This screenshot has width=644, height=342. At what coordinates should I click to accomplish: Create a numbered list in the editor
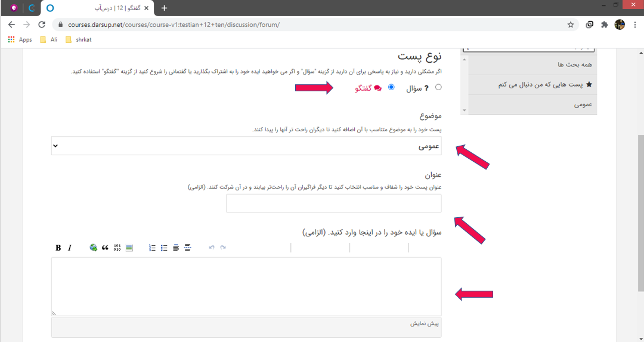pyautogui.click(x=152, y=248)
